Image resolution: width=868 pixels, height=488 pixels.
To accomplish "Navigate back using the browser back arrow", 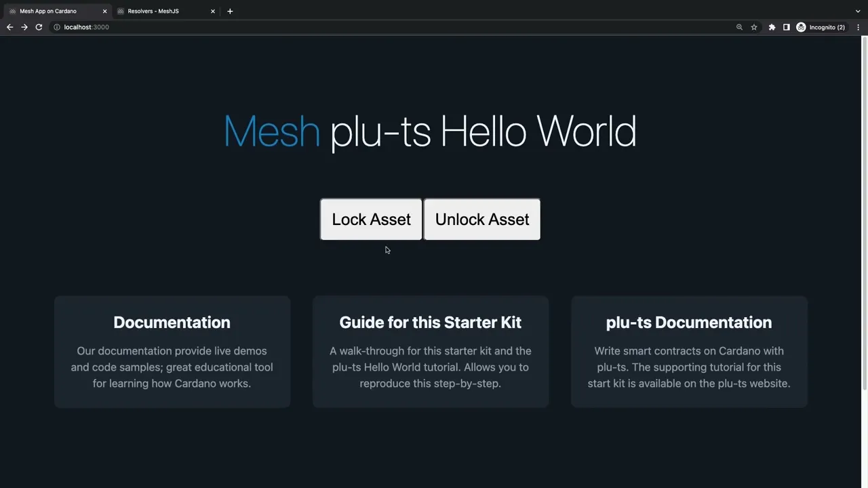I will coord(9,27).
